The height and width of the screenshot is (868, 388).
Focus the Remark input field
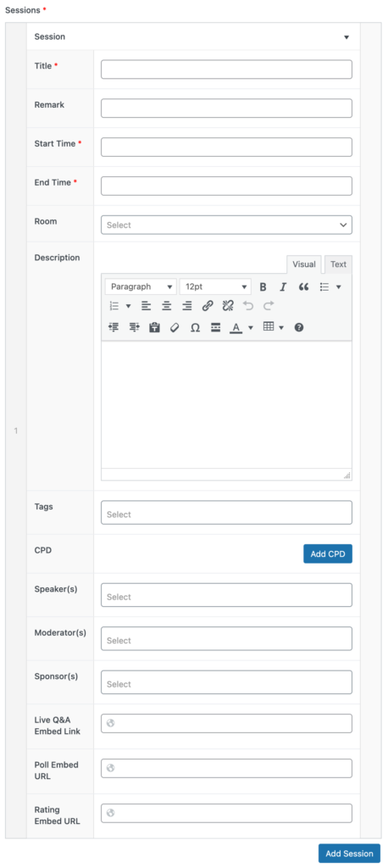[226, 108]
